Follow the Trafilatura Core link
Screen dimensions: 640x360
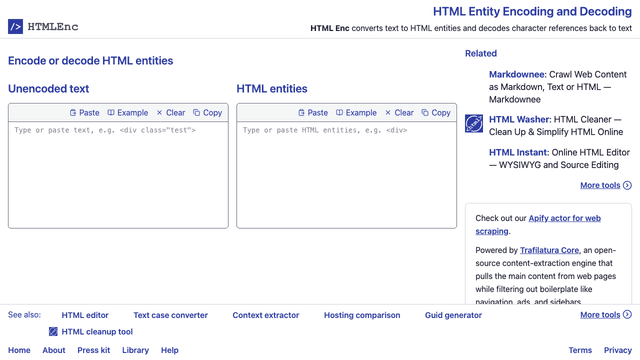(x=549, y=250)
